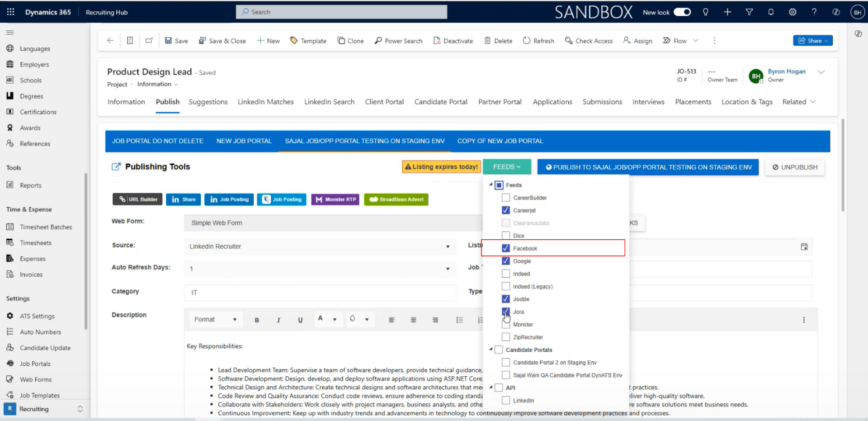Click the Category input field
868x421 pixels.
[320, 293]
